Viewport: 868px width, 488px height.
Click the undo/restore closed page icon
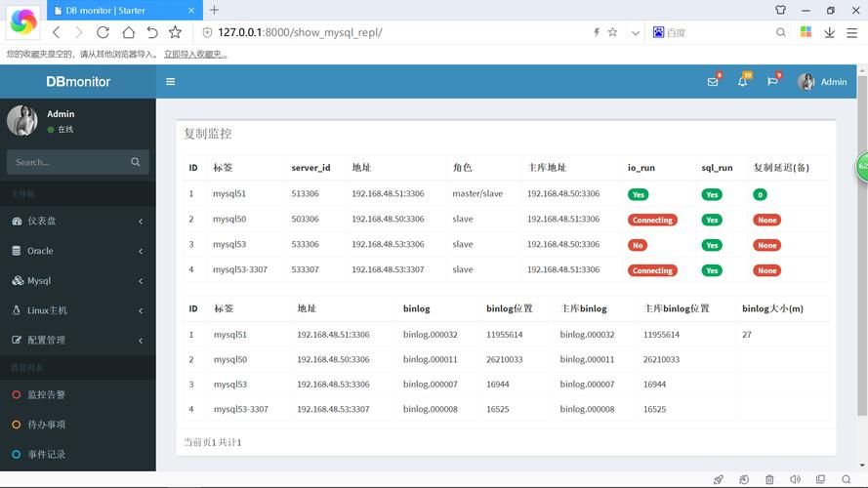coord(152,32)
